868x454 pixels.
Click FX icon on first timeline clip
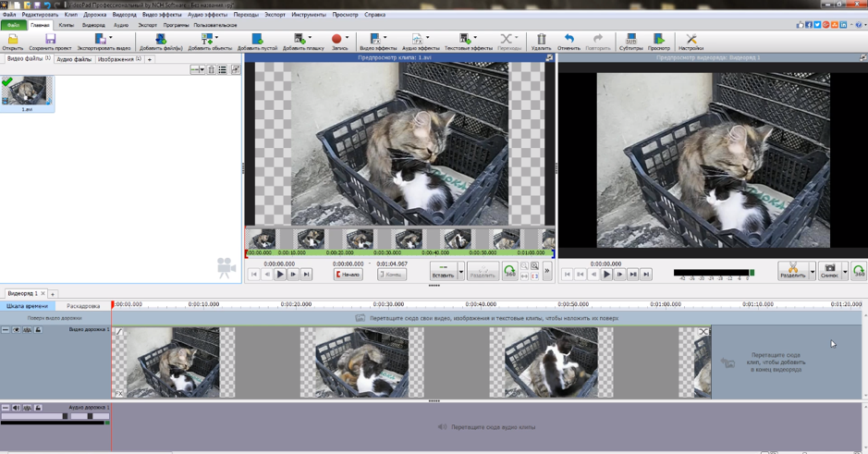click(118, 394)
